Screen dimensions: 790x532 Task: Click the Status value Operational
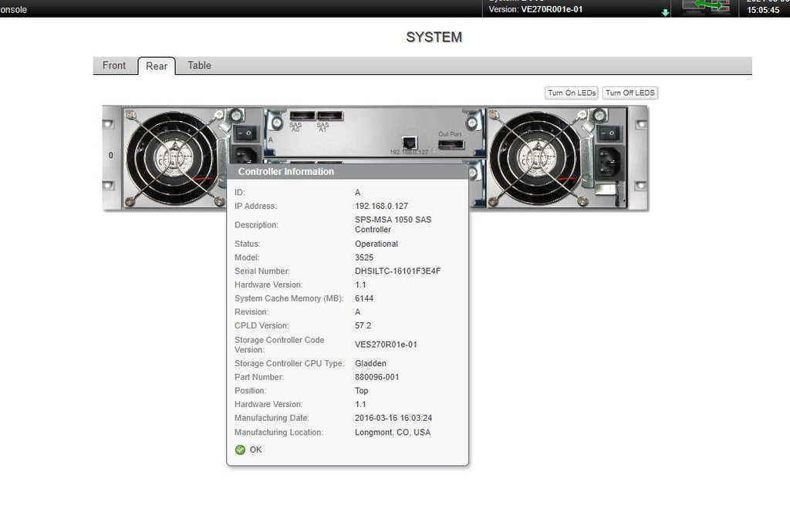pyautogui.click(x=376, y=244)
